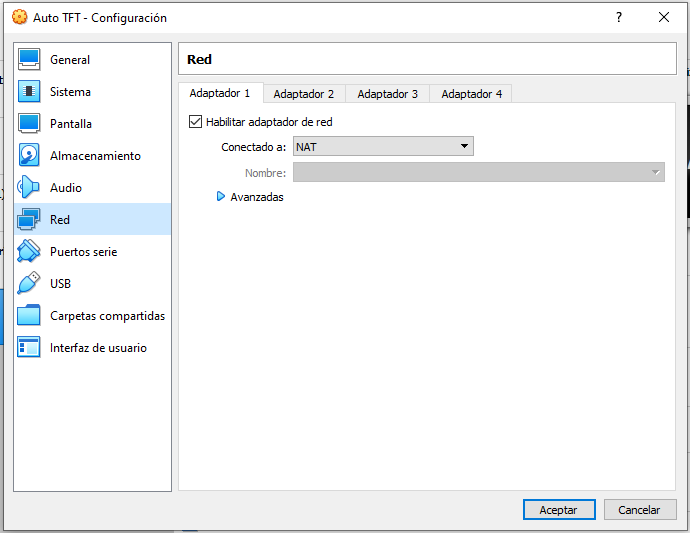The width and height of the screenshot is (690, 533).
Task: Select the Carpetas compartidas folder icon
Action: click(x=29, y=316)
